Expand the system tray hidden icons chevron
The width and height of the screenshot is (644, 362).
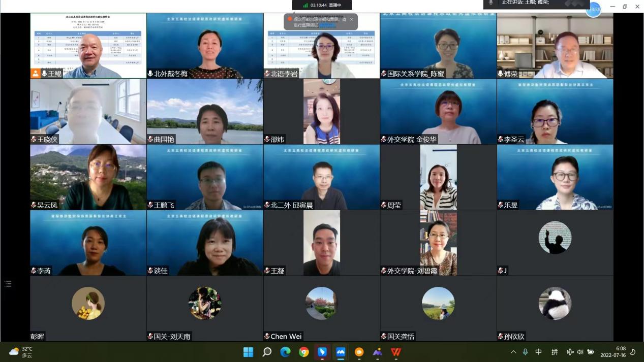point(513,352)
